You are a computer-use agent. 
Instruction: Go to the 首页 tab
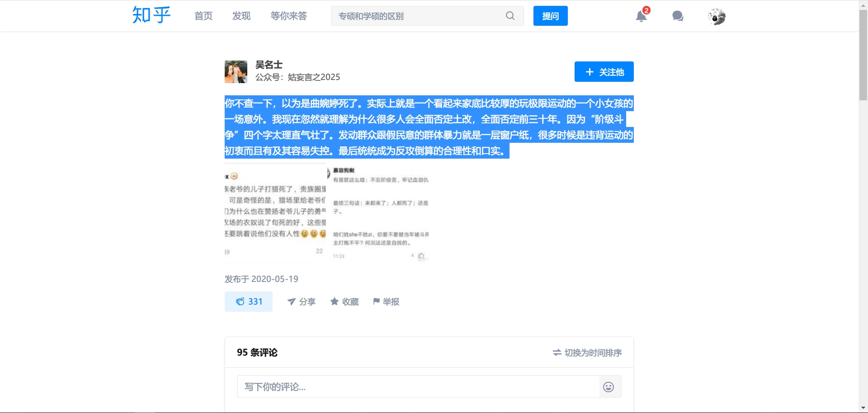[x=203, y=16]
